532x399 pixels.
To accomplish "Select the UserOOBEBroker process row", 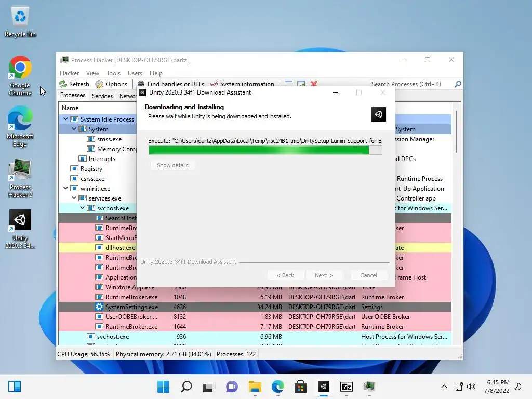I will [x=255, y=316].
